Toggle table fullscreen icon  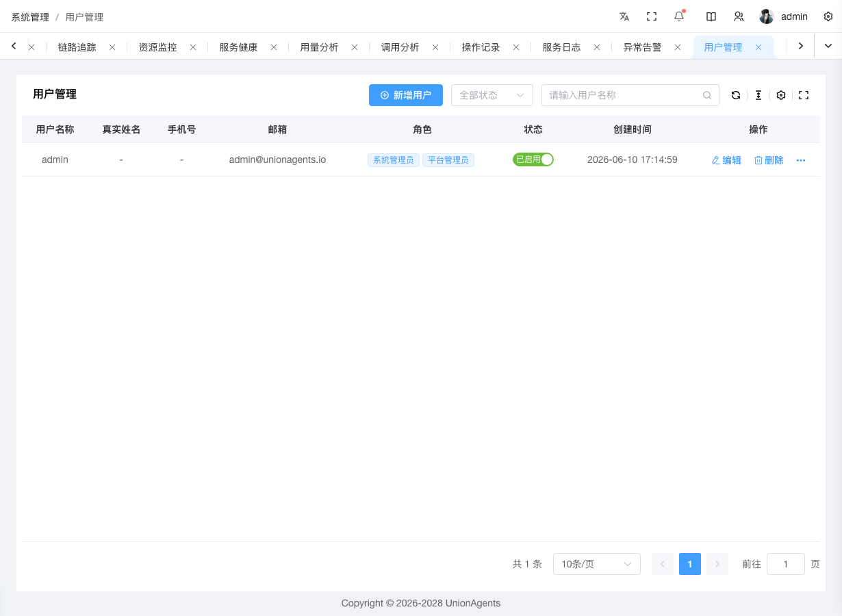click(x=804, y=95)
